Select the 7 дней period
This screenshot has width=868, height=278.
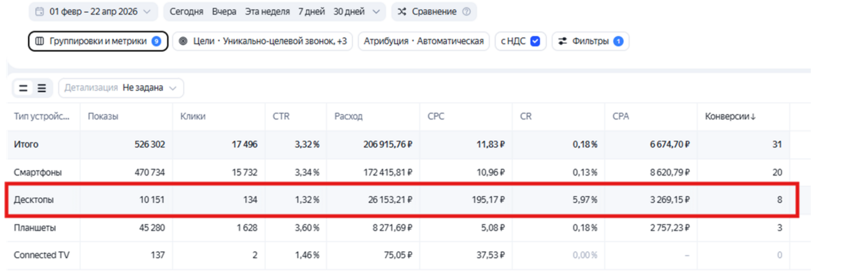pos(312,11)
